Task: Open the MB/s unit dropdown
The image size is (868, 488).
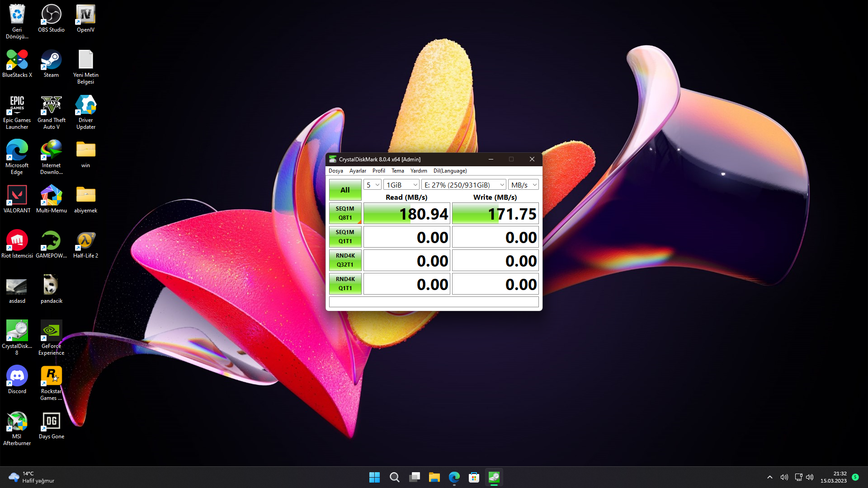Action: (x=524, y=185)
